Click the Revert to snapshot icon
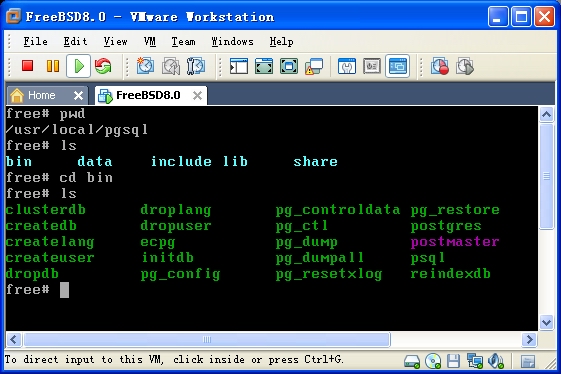This screenshot has width=561, height=374. (171, 66)
